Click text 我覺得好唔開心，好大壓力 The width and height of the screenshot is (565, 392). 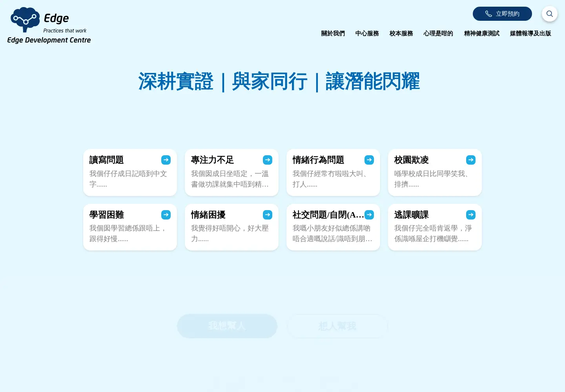tap(230, 233)
